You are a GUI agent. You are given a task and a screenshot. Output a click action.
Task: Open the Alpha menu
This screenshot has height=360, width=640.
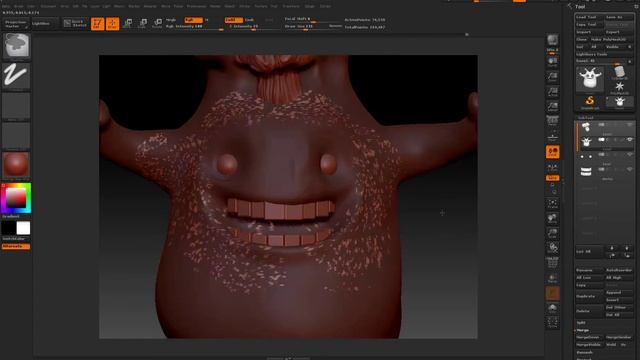click(6, 6)
